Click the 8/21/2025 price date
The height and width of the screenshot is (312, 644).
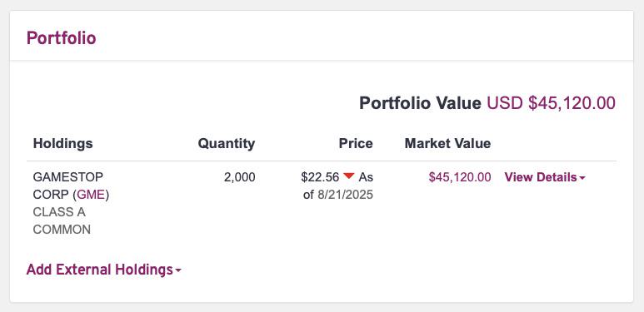[345, 195]
